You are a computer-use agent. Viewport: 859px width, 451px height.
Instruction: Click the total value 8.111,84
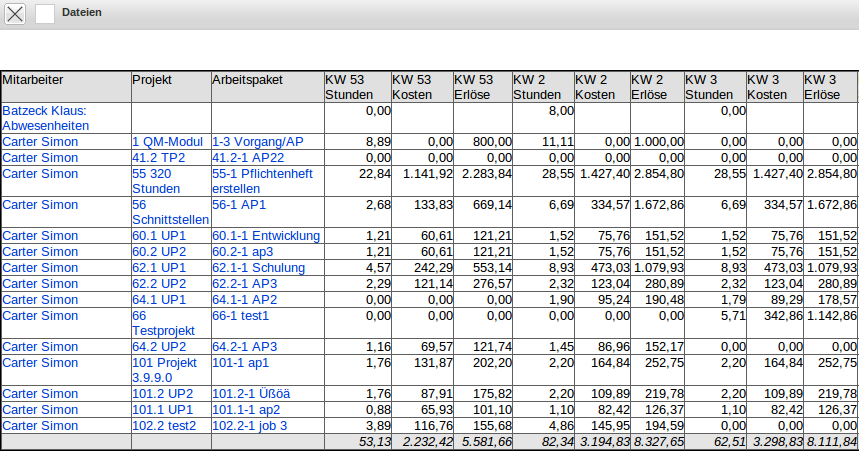pos(832,442)
